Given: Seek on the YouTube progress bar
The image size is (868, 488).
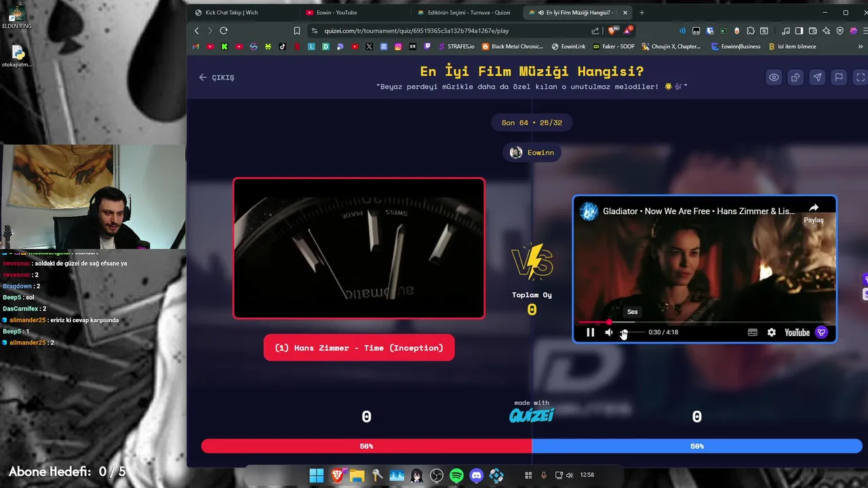Looking at the screenshot, I should [x=705, y=323].
